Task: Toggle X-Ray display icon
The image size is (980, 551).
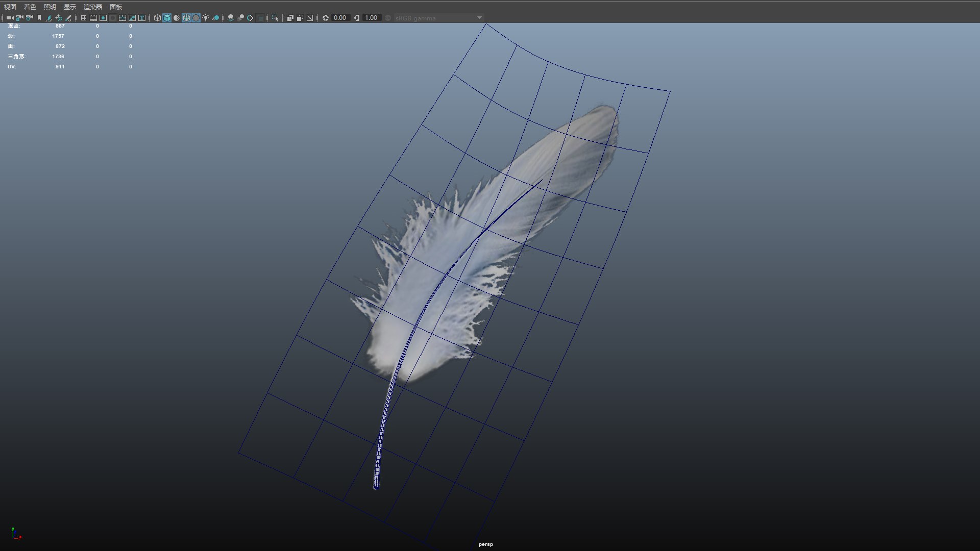Action: point(290,18)
